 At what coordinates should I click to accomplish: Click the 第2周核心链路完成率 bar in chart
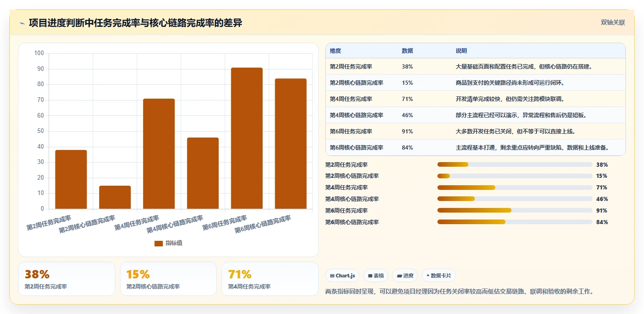tap(115, 197)
